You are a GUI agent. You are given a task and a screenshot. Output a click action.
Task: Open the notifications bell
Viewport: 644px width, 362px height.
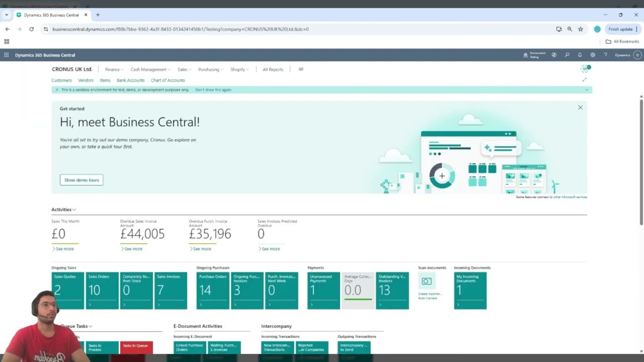[580, 55]
